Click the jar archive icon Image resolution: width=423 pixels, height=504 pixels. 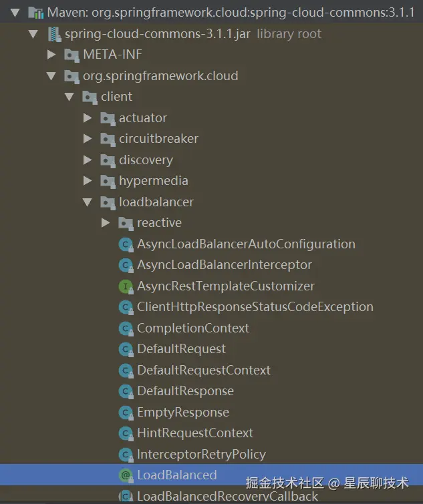pos(54,34)
